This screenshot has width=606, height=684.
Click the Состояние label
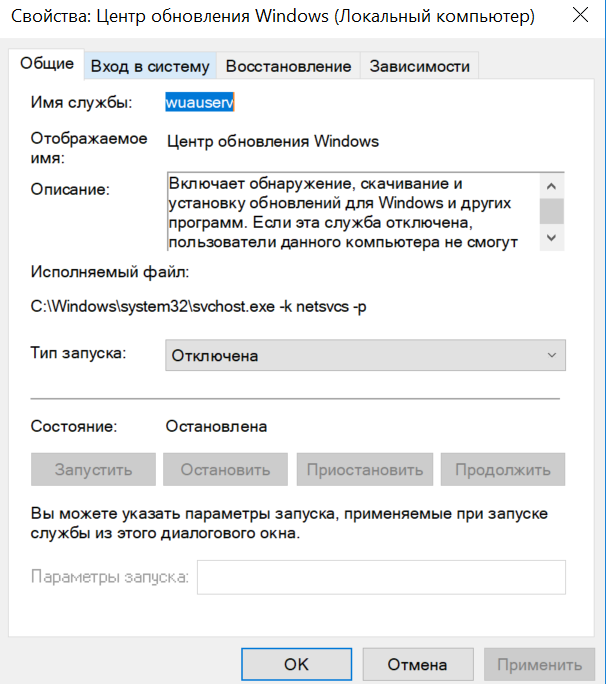pyautogui.click(x=74, y=426)
